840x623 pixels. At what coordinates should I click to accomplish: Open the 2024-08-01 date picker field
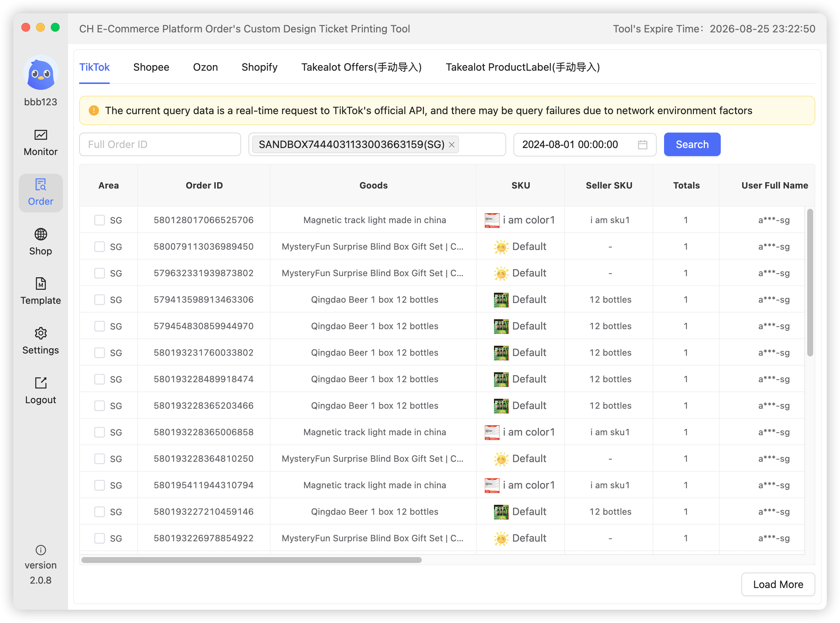(585, 145)
